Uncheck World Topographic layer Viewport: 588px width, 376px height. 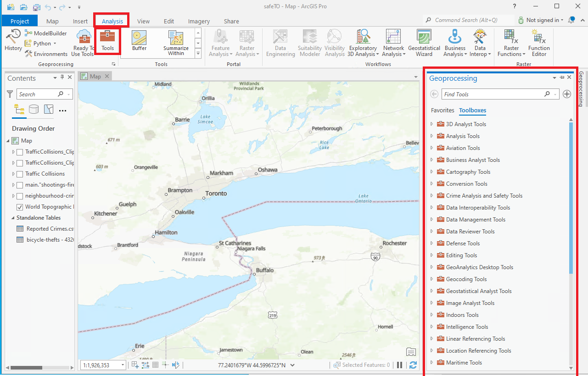click(x=20, y=207)
